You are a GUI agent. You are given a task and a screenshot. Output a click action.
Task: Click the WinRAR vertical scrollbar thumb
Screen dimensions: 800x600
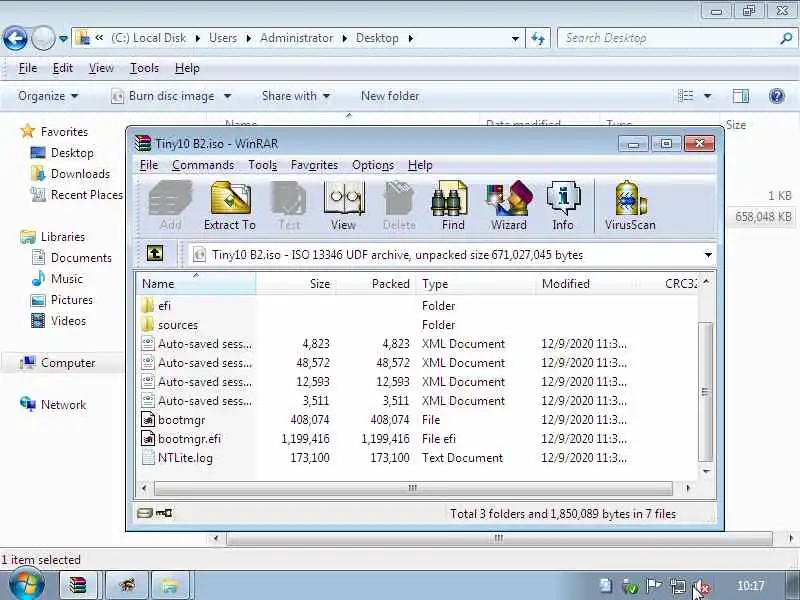pos(705,391)
